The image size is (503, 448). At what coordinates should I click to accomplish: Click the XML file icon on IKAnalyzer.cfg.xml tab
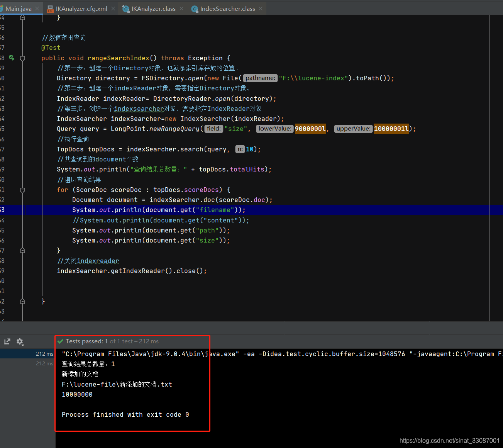[50, 9]
